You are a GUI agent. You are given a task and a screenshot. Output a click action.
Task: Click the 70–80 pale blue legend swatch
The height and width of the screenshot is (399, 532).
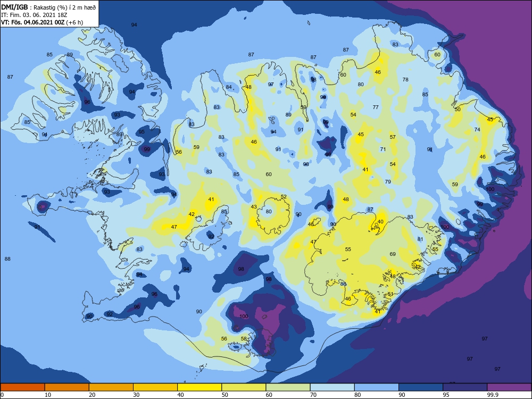332,387
